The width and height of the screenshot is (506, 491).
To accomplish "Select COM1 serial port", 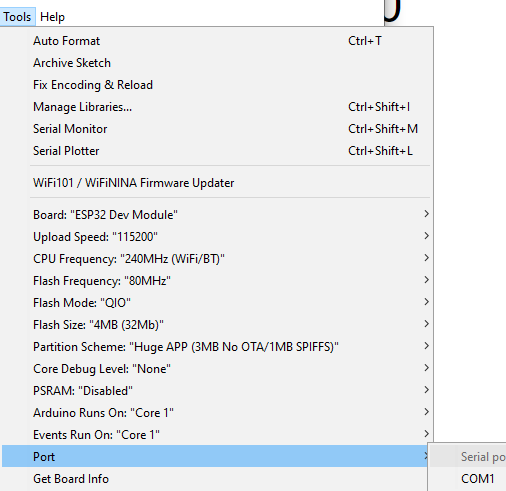I will [477, 479].
